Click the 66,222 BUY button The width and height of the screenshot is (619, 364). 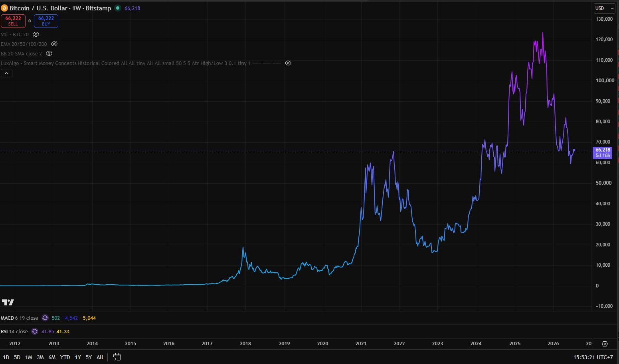coord(46,21)
